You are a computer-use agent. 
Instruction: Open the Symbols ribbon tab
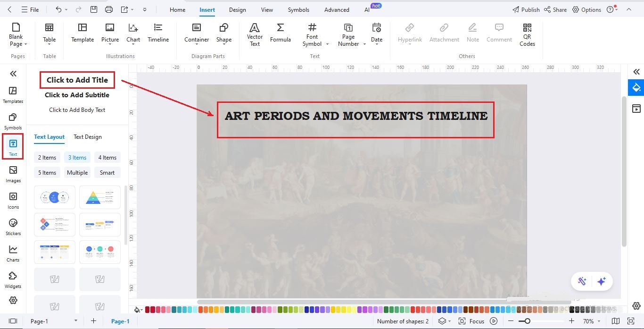click(298, 9)
